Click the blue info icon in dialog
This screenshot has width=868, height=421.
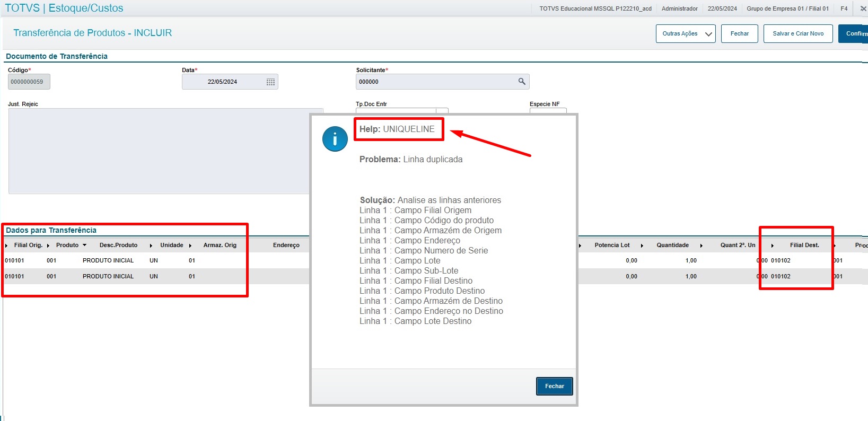click(x=335, y=139)
